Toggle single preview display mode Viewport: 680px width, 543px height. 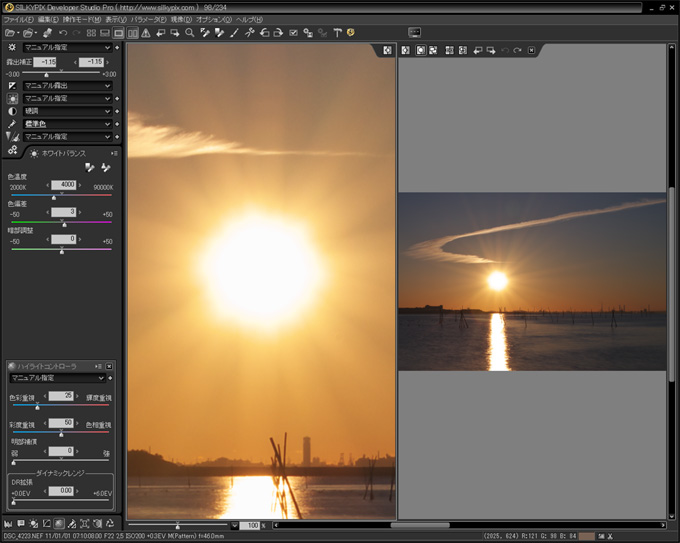pyautogui.click(x=119, y=33)
